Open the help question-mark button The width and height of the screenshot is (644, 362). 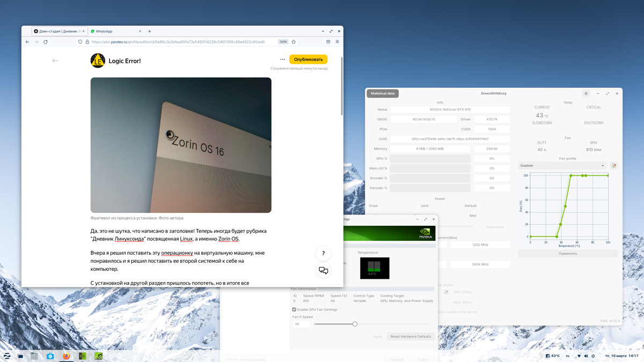coord(323,253)
